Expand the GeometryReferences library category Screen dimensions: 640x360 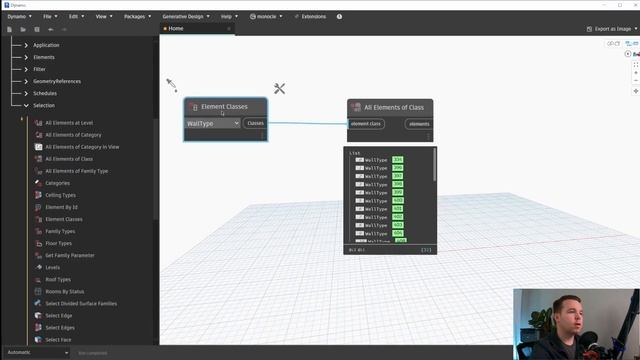[x=26, y=81]
